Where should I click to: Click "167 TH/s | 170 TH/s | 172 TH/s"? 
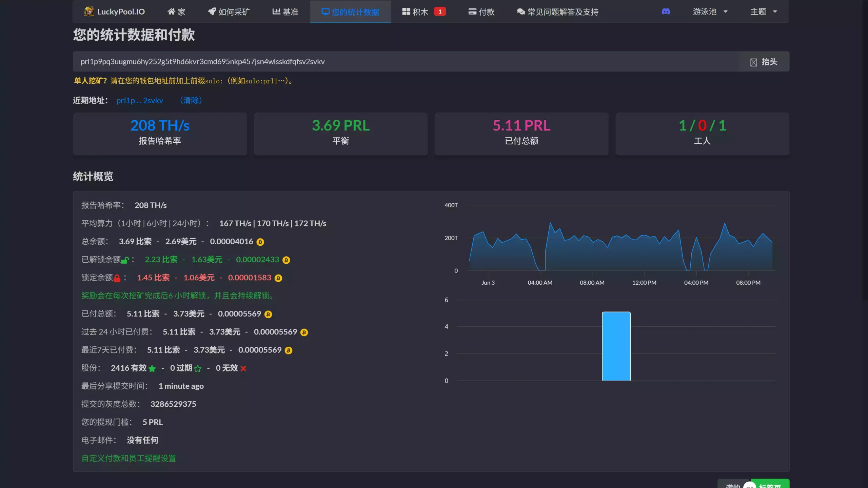(x=273, y=223)
